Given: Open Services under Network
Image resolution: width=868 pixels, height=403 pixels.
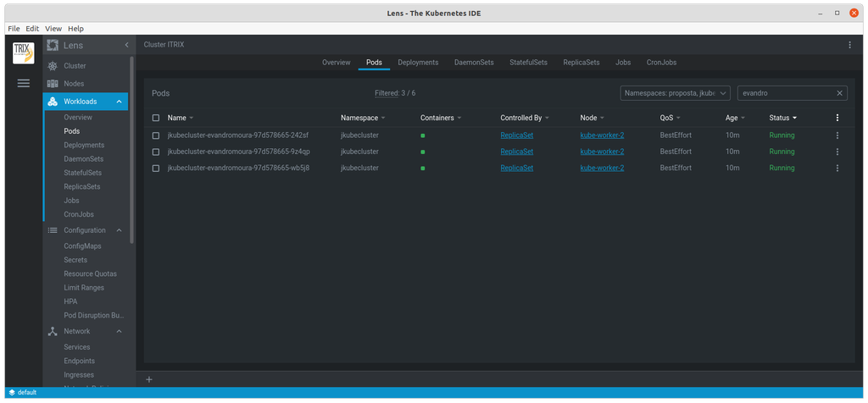Looking at the screenshot, I should pyautogui.click(x=77, y=347).
